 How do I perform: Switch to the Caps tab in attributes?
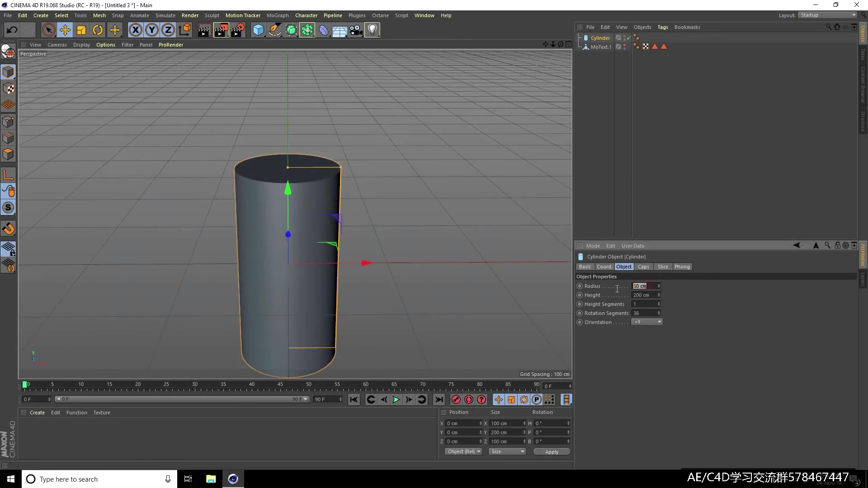pos(643,267)
